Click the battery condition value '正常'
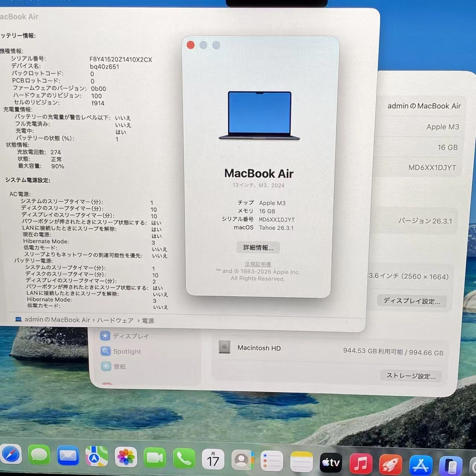476x476 pixels. tap(56, 159)
